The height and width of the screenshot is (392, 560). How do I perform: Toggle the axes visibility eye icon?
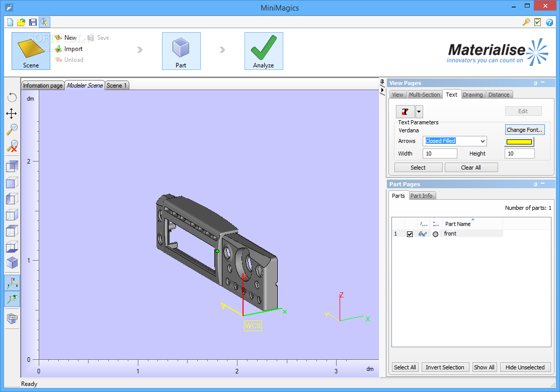tap(12, 299)
